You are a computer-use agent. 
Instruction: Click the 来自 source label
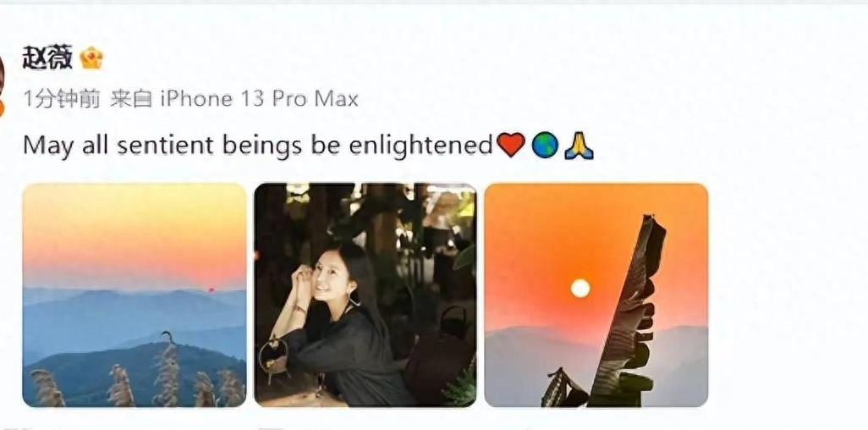click(130, 99)
